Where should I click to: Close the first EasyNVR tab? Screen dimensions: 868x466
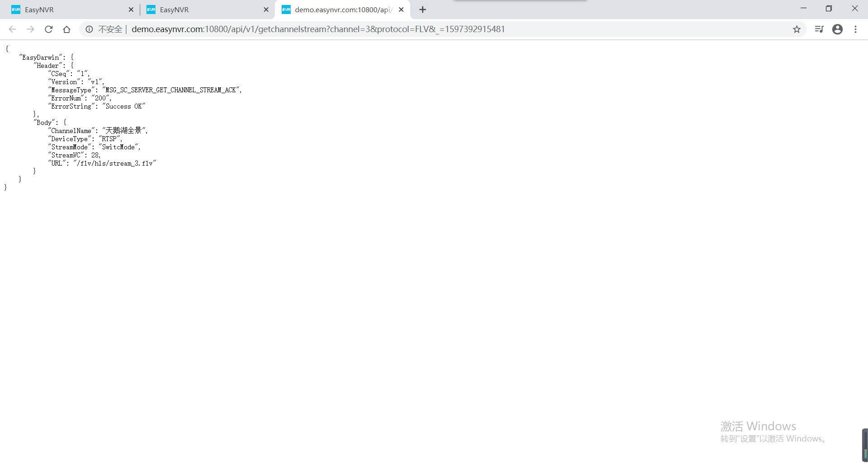131,10
